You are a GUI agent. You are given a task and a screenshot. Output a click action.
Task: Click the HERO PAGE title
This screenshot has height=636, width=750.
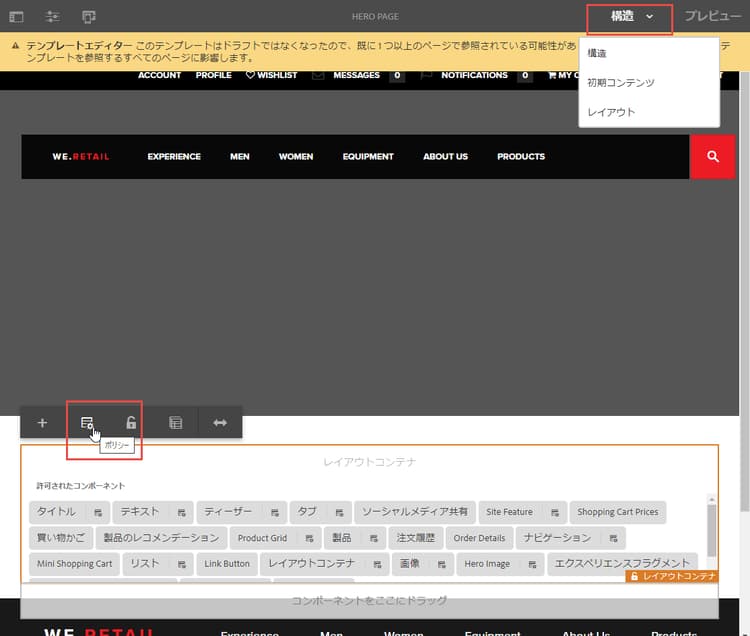point(375,17)
